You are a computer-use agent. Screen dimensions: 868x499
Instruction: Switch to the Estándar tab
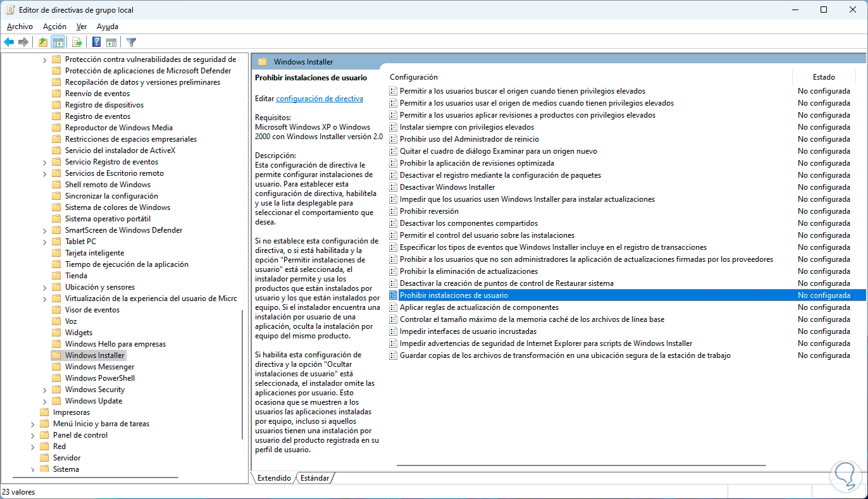[314, 478]
